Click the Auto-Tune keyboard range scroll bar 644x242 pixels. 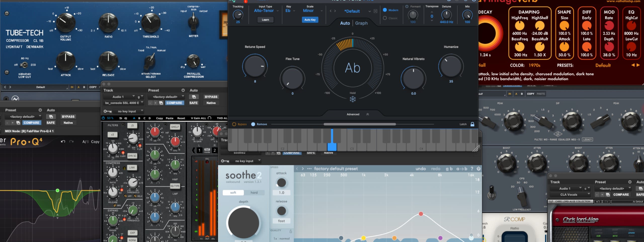point(360,124)
